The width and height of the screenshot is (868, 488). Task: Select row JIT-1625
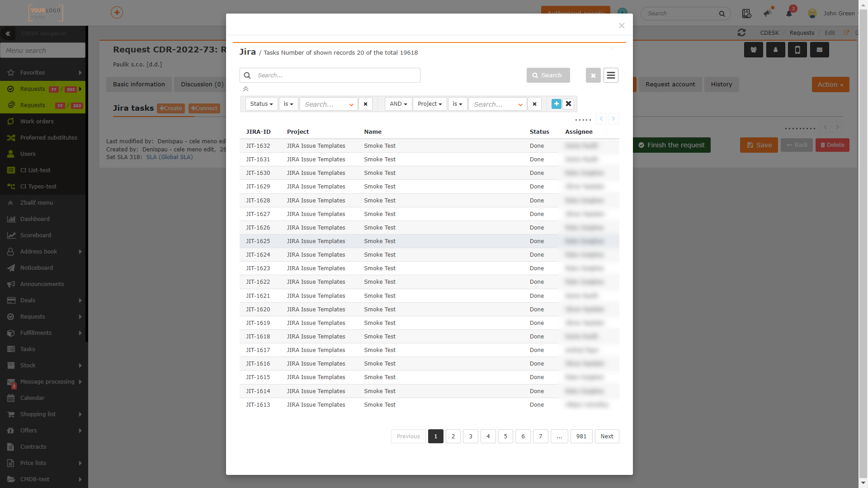click(x=429, y=241)
